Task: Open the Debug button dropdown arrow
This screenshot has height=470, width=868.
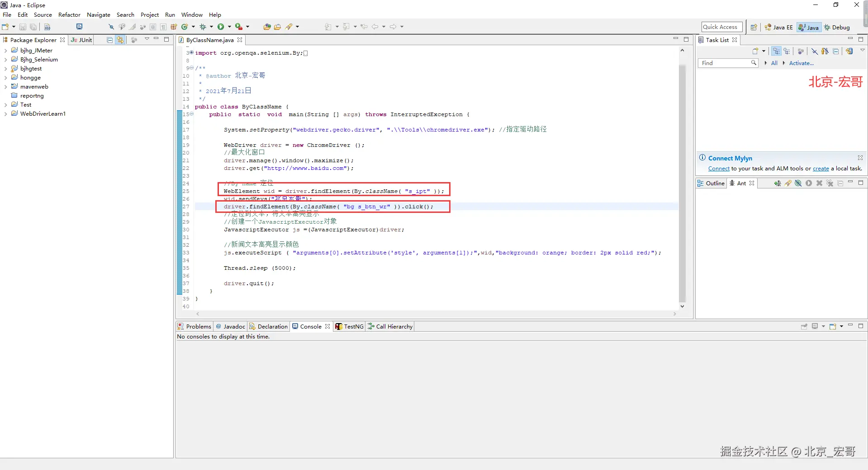Action: (211, 27)
